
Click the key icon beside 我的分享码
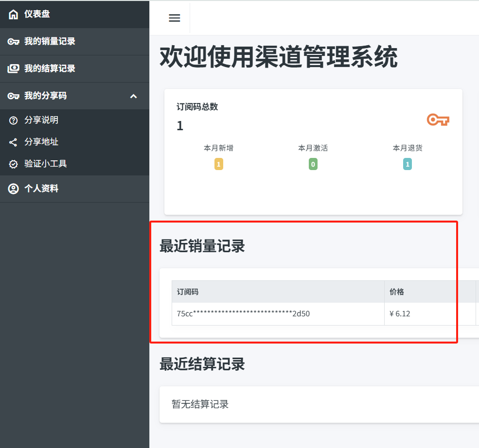pos(13,96)
